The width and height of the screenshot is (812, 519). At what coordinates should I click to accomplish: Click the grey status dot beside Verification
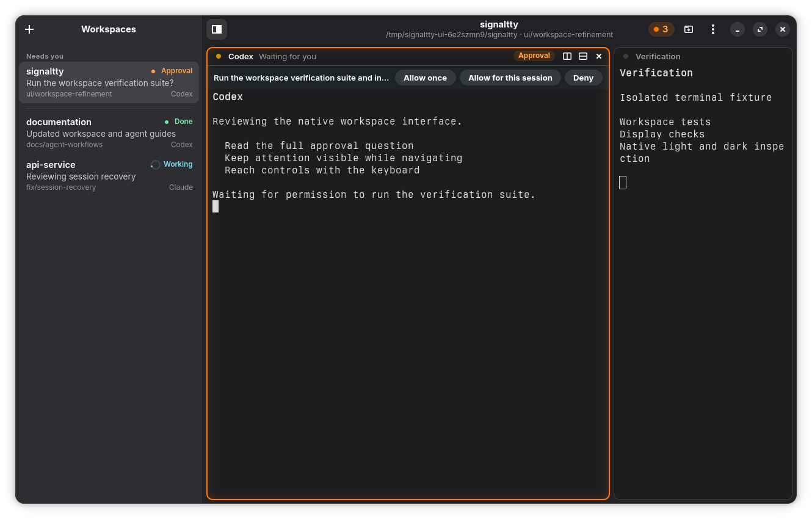[626, 56]
